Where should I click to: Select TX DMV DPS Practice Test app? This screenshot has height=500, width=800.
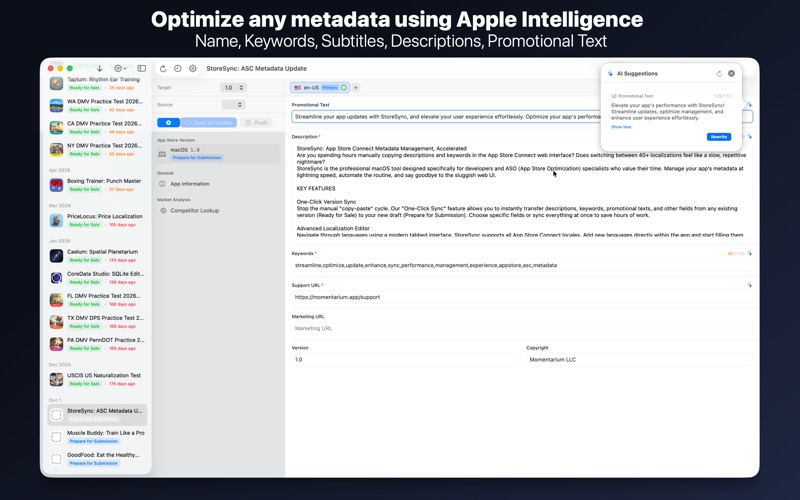[97, 321]
